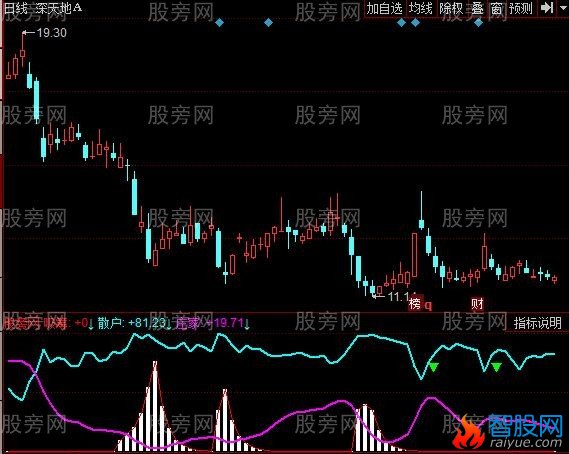Click the 财 finance badge
569x454 pixels.
477,303
